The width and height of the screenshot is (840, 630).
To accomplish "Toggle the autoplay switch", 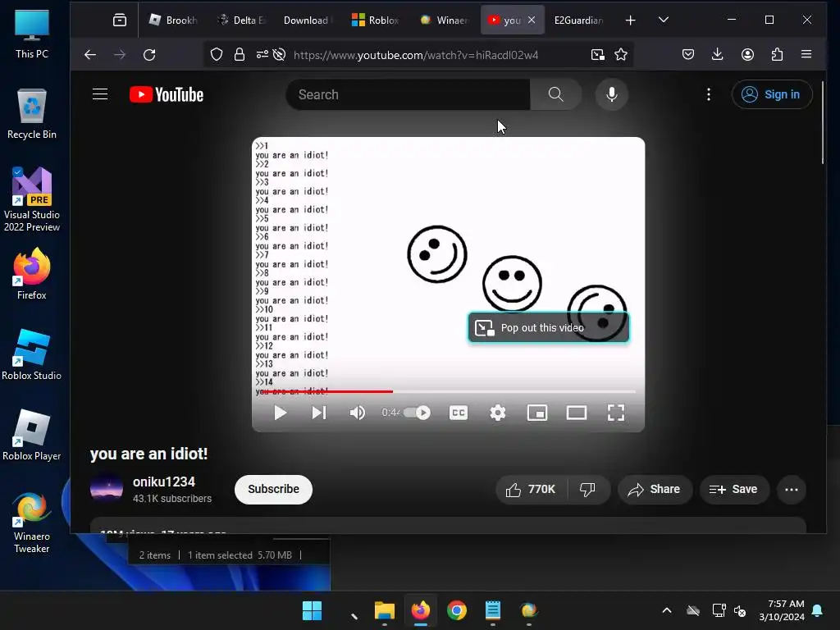I will (418, 413).
